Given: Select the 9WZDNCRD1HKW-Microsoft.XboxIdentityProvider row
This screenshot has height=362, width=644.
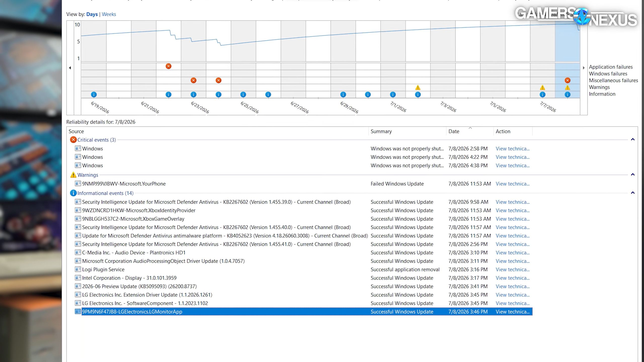Looking at the screenshot, I should point(303,210).
